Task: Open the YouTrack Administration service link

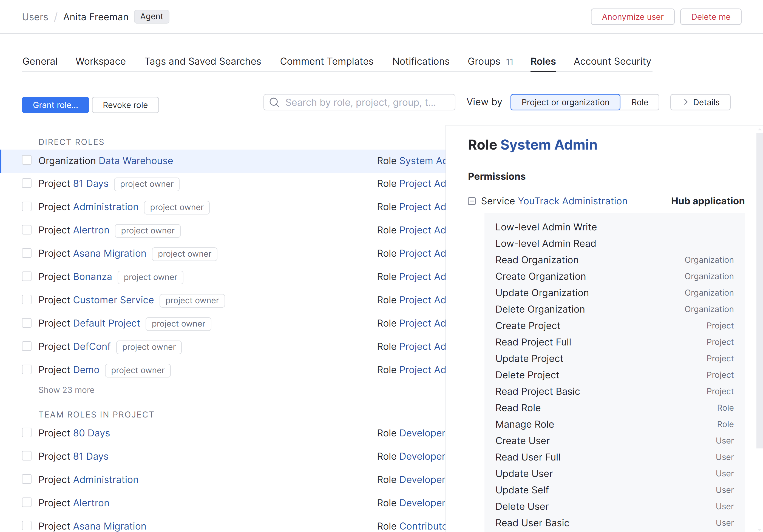Action: coord(572,201)
